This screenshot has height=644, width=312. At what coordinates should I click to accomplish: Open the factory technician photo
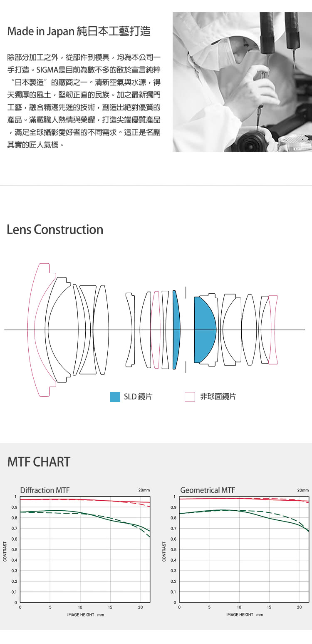tap(242, 82)
